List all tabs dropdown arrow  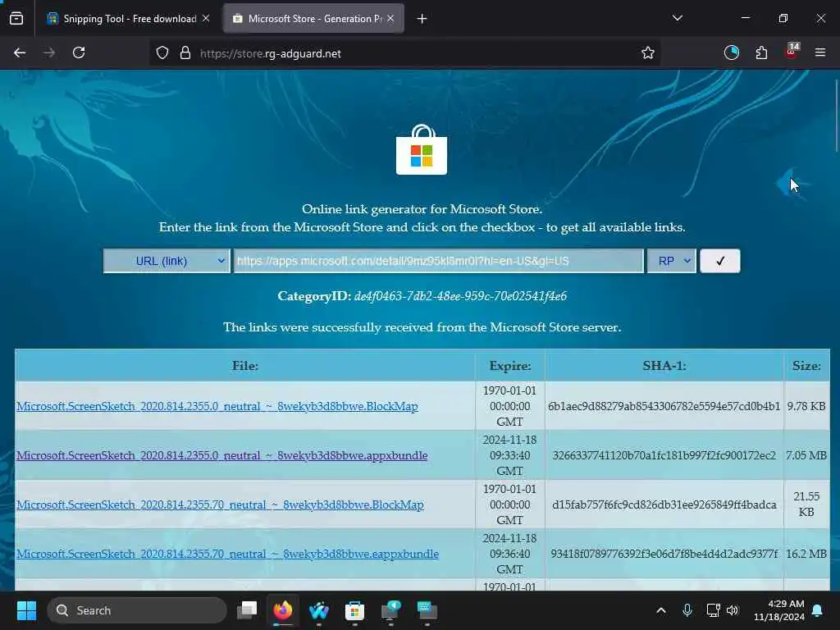[677, 19]
